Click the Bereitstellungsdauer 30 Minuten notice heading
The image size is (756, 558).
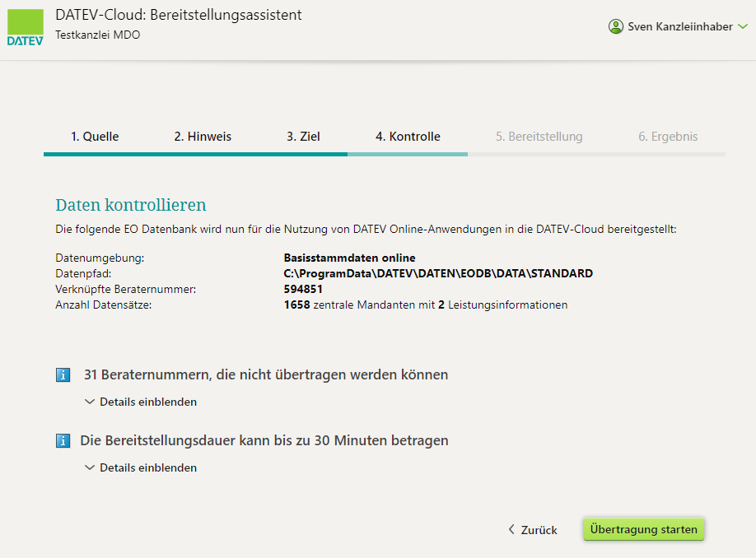click(x=264, y=440)
